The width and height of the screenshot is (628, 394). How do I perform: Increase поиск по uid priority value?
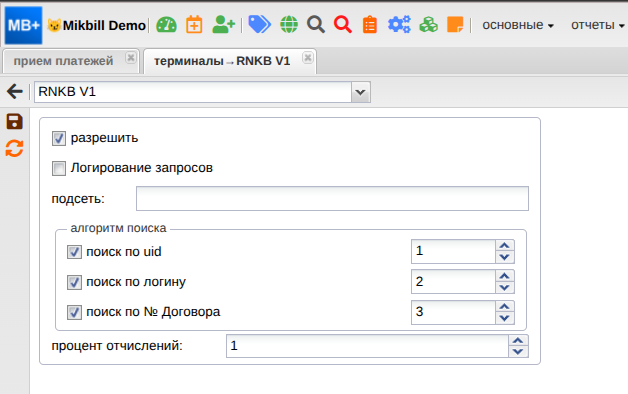pyautogui.click(x=505, y=245)
